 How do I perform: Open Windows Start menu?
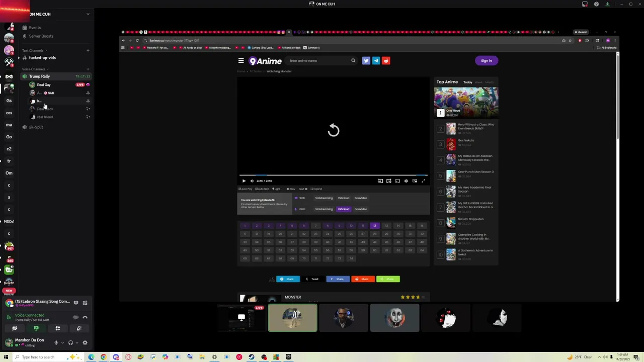[x=6, y=357]
